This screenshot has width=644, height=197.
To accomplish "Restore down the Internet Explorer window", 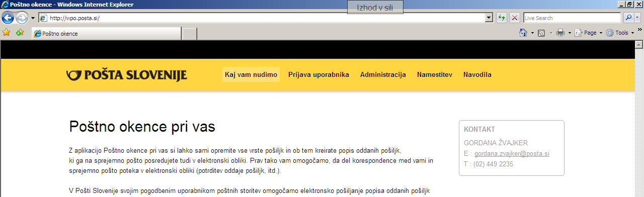I will (x=629, y=4).
